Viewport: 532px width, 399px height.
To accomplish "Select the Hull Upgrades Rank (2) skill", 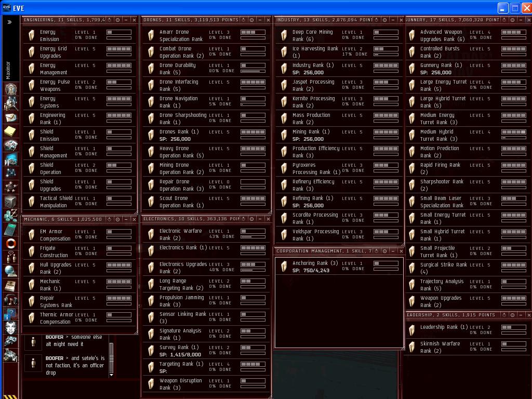I will tap(79, 268).
